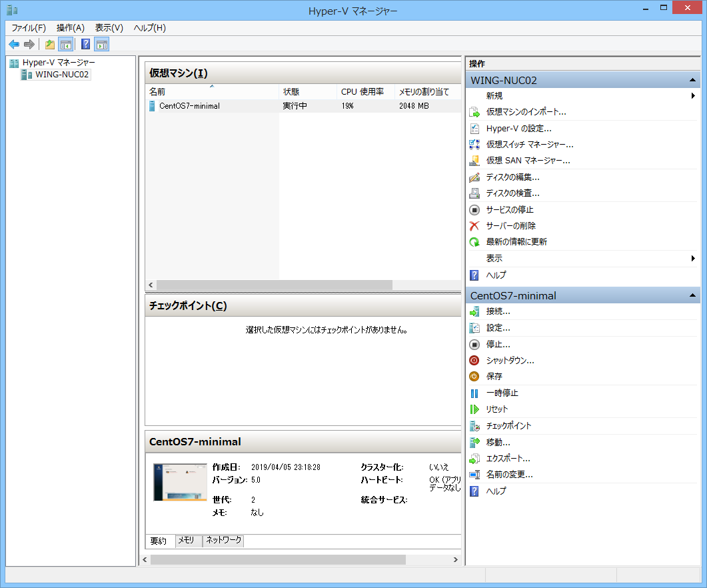Collapse the CentOS7-minimal actions section

(x=692, y=295)
